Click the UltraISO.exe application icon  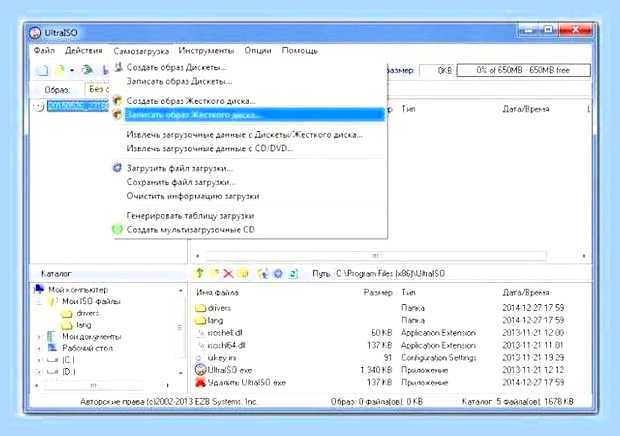[x=200, y=370]
